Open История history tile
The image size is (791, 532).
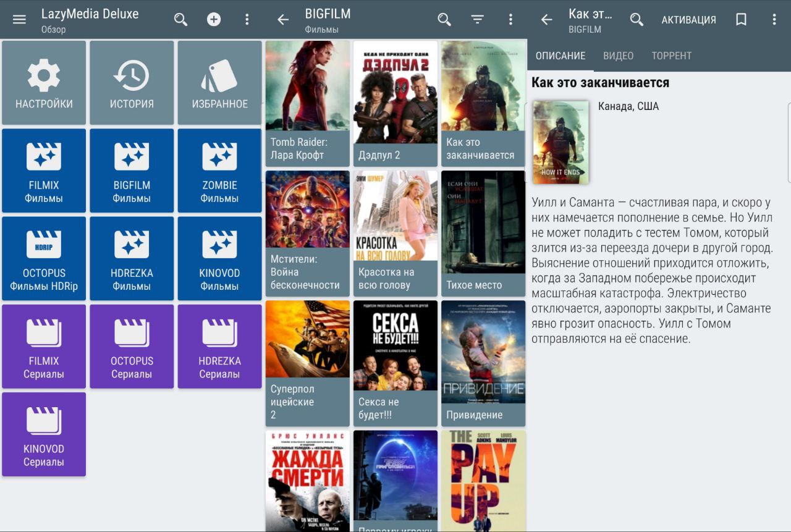click(x=132, y=83)
